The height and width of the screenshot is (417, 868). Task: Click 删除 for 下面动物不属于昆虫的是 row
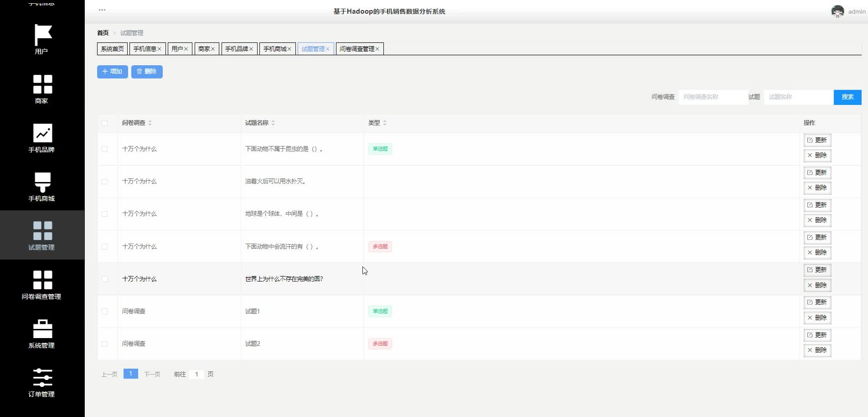tap(817, 155)
